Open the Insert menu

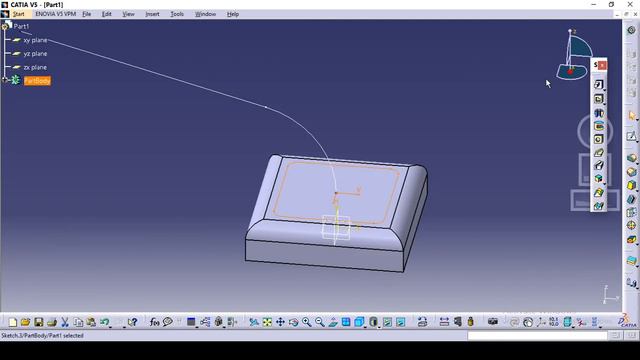pyautogui.click(x=152, y=14)
